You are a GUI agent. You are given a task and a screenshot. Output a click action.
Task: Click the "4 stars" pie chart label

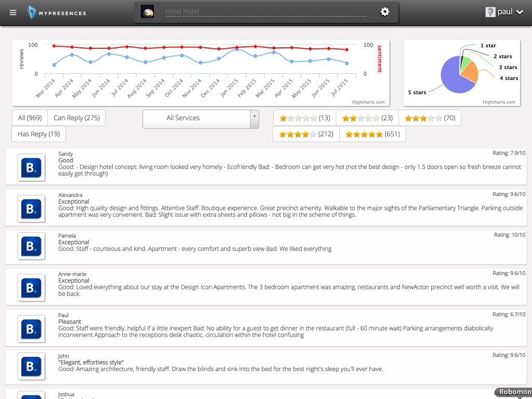click(509, 78)
